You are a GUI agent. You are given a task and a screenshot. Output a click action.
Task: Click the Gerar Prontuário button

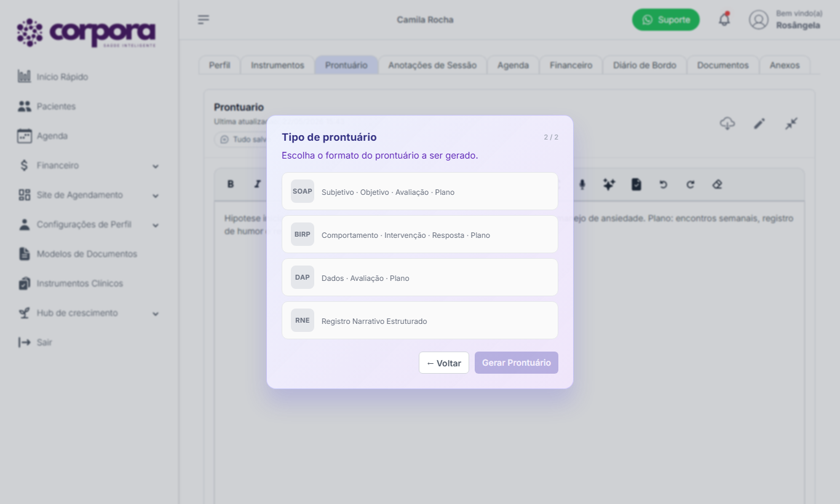point(517,363)
